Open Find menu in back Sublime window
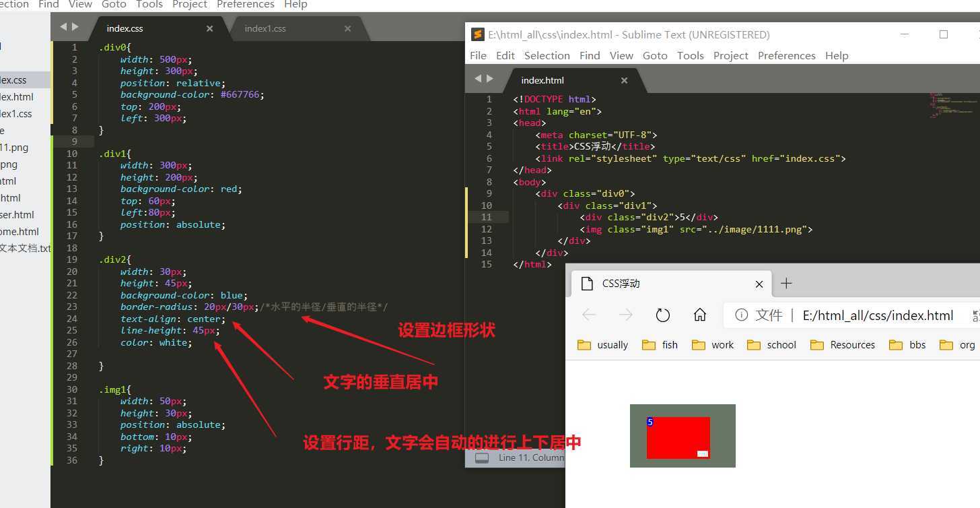 click(x=48, y=5)
